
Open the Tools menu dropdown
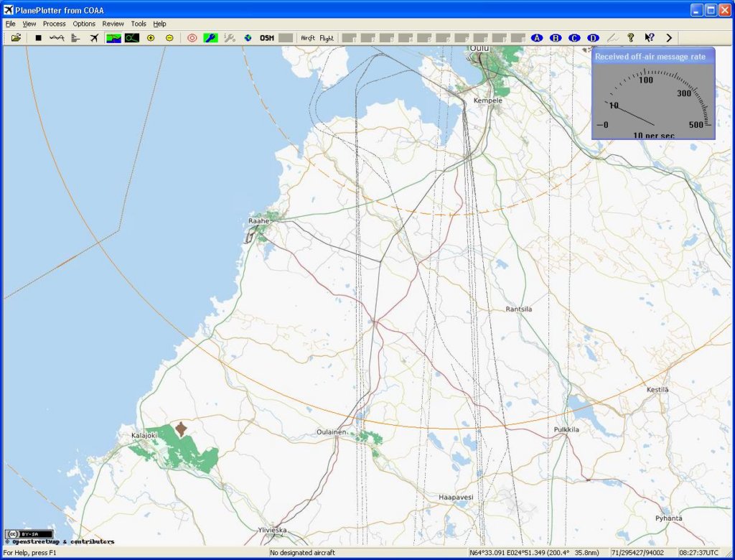[x=139, y=24]
